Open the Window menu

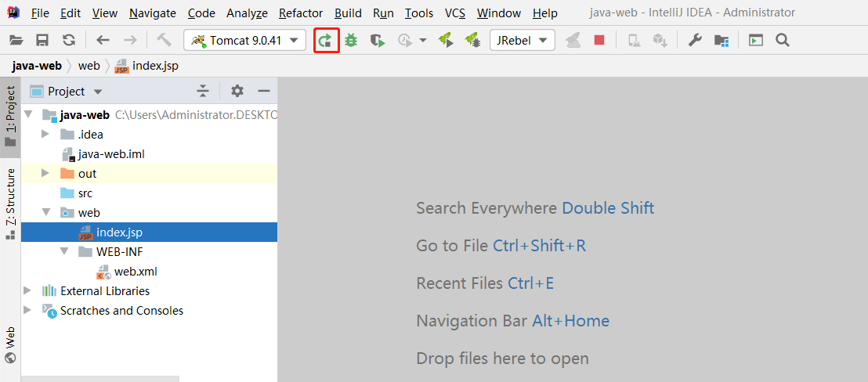point(499,13)
